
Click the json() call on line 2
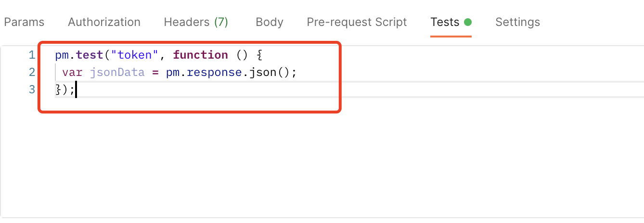click(x=268, y=73)
